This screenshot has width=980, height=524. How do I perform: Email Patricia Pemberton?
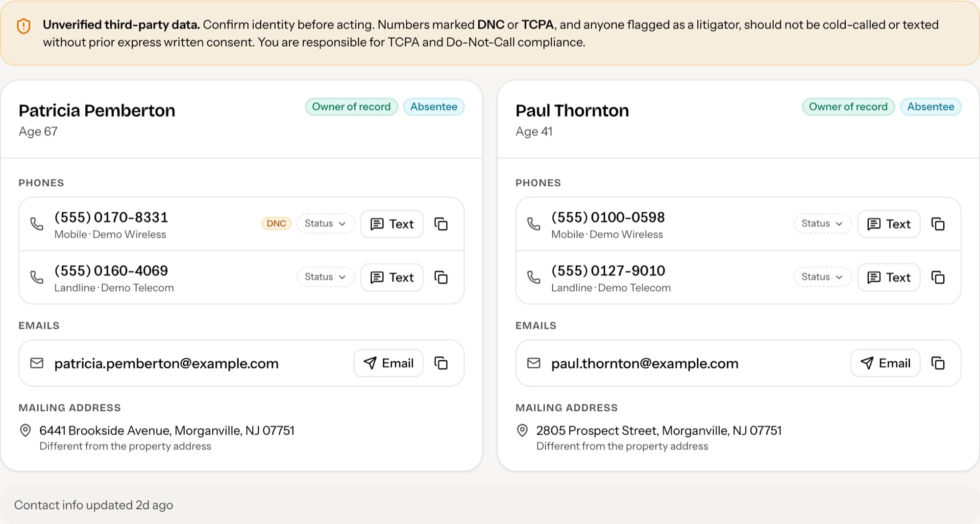tap(389, 363)
